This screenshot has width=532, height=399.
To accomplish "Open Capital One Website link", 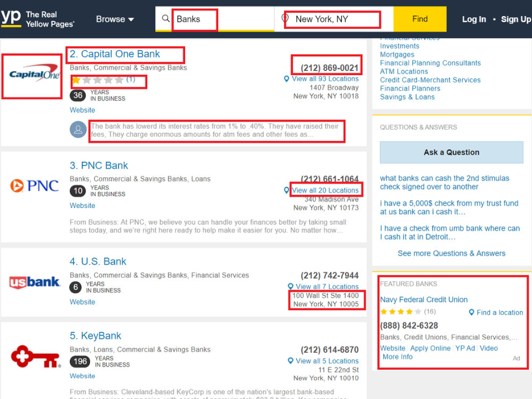I will tap(82, 110).
